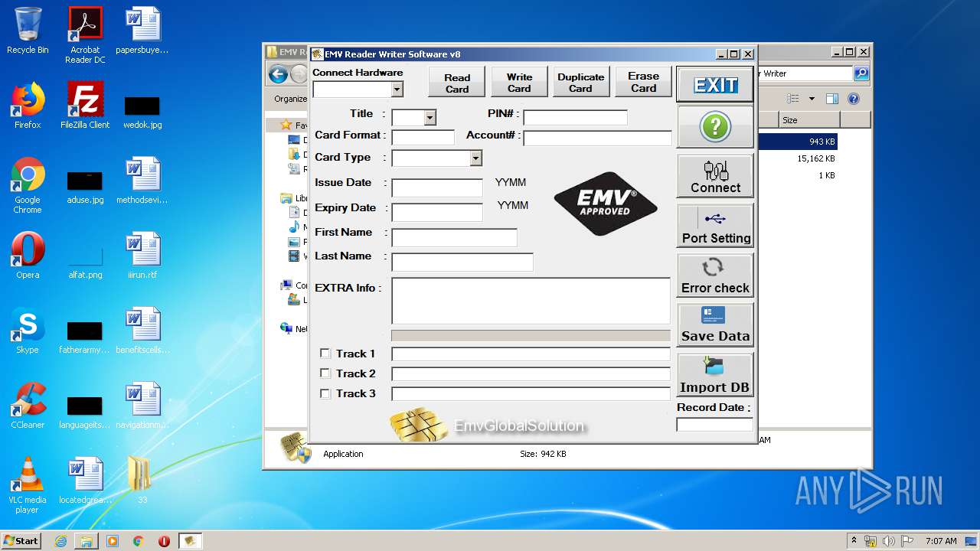
Task: Run Error check refresh button
Action: click(x=715, y=275)
